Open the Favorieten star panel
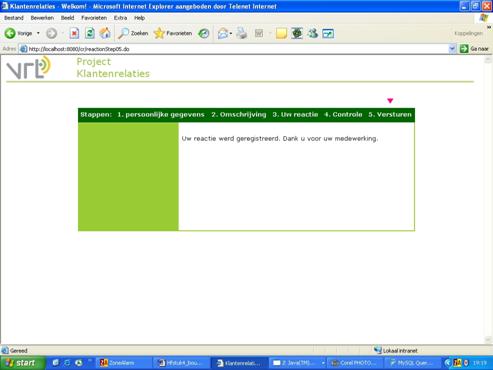This screenshot has height=370, width=493. coord(173,33)
